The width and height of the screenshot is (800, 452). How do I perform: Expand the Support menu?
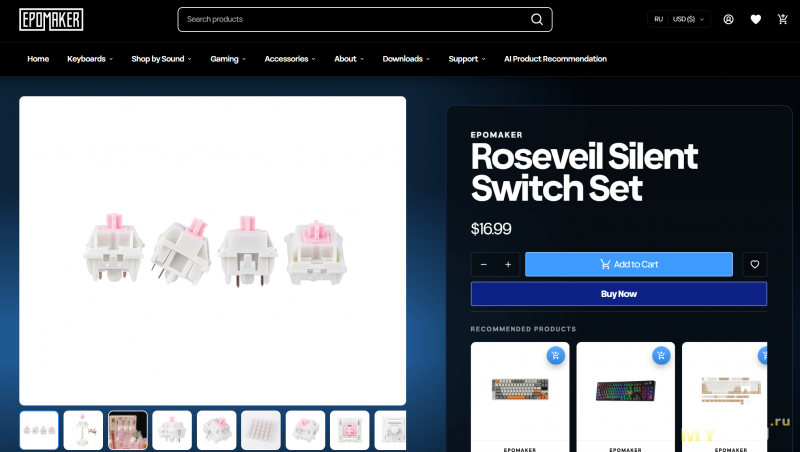pos(467,59)
